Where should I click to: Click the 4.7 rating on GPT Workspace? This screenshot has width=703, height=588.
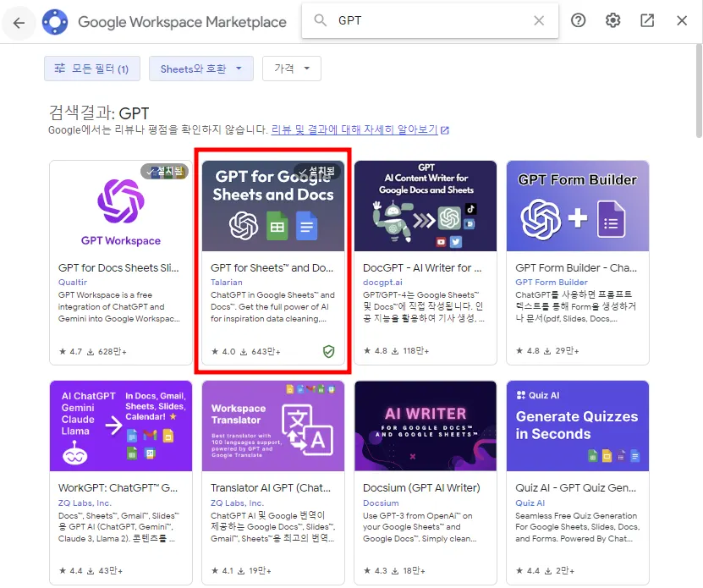70,352
